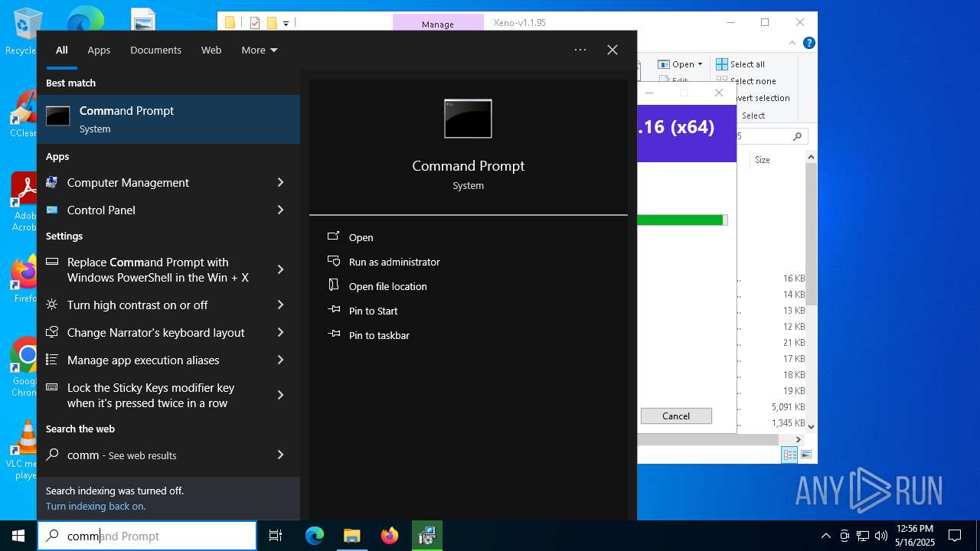Click the large Command Prompt preview icon
The height and width of the screenshot is (551, 980).
click(468, 119)
